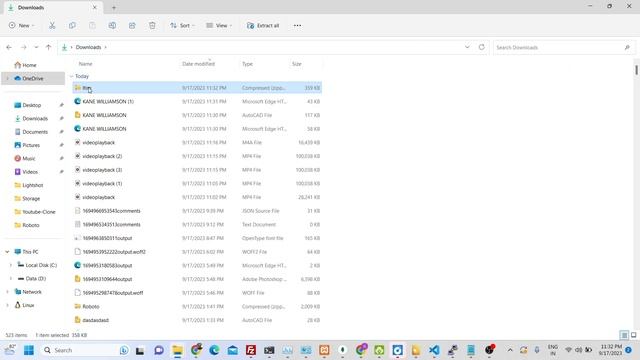Select OneDrive in the navigation pane
The width and height of the screenshot is (640, 360).
click(33, 78)
